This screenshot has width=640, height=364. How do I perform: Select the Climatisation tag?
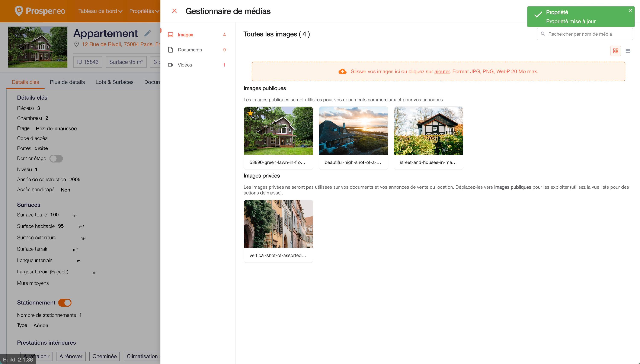pyautogui.click(x=142, y=356)
